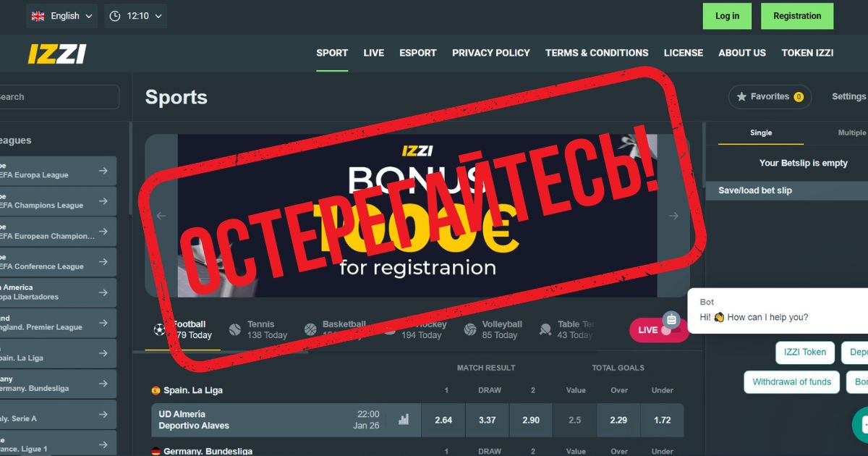
Task: Go to previous banner slide arrow
Action: [x=161, y=216]
